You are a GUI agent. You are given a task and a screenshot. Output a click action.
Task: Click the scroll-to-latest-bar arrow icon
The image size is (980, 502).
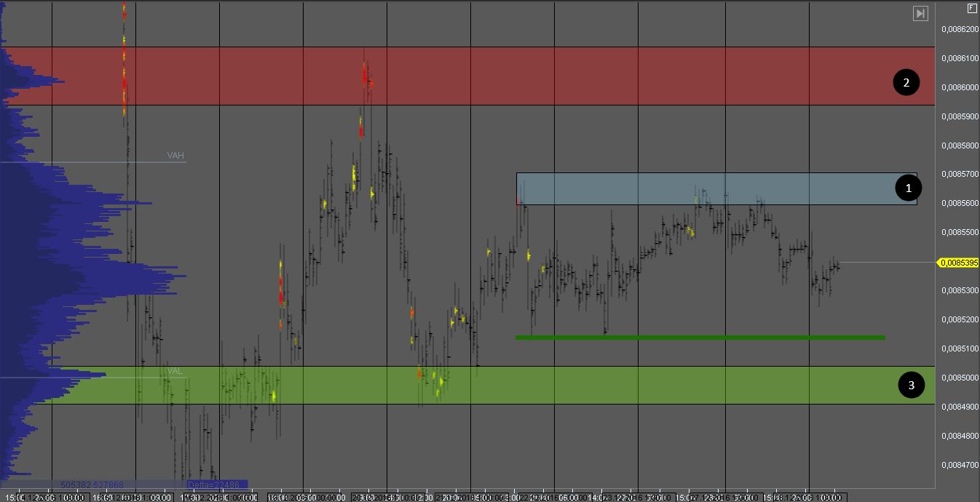tap(920, 13)
